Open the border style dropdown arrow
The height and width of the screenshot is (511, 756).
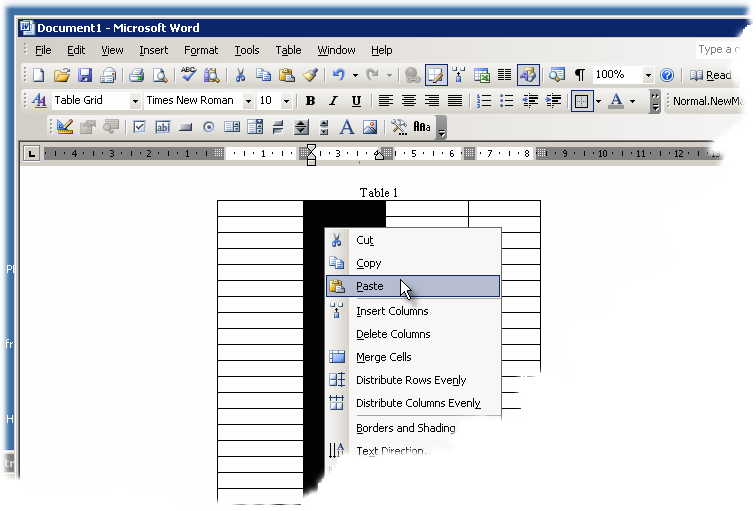(x=598, y=101)
